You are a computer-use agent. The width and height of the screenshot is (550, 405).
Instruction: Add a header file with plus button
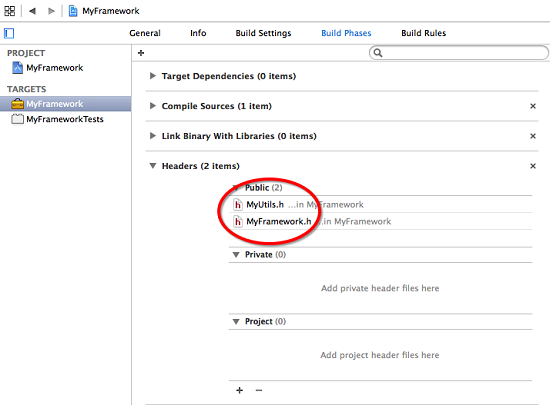pyautogui.click(x=240, y=390)
